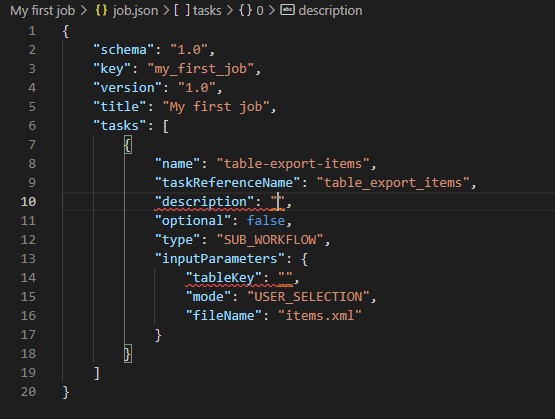Click the "items.xml" fileName value
Image resolution: width=555 pixels, height=419 pixels.
coord(320,316)
